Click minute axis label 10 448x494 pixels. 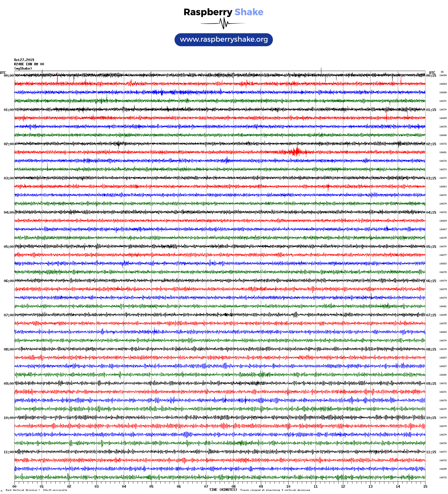tap(288, 487)
